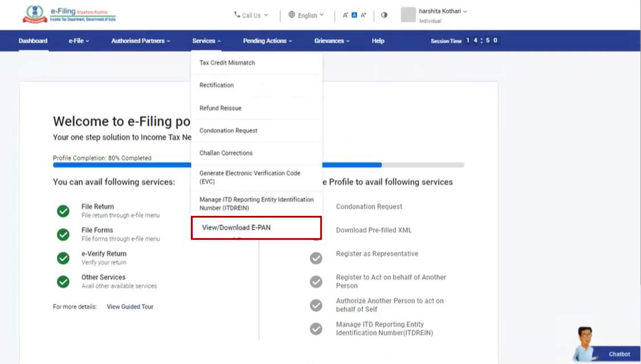Expand the harshita Kothari account menu

[x=443, y=11]
